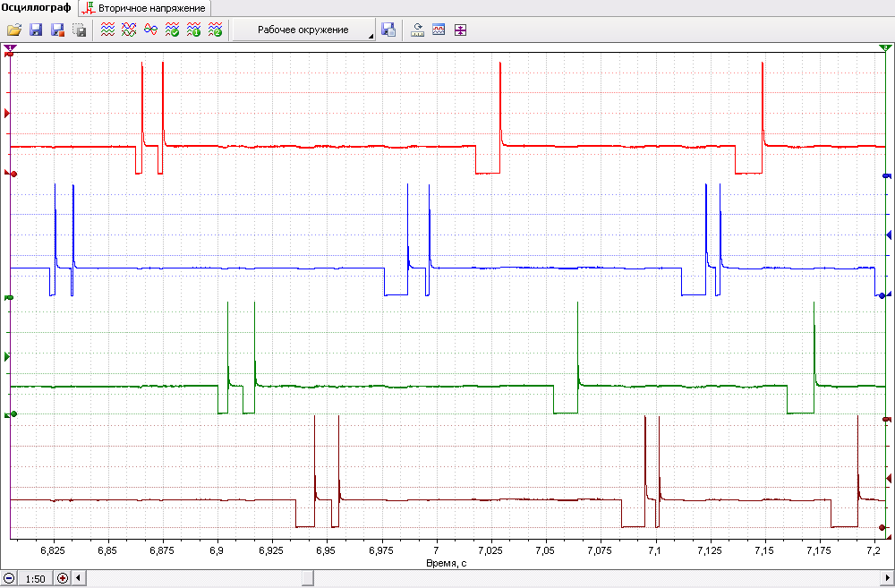
Task: Switch to the Осциллограф tab
Action: point(37,8)
